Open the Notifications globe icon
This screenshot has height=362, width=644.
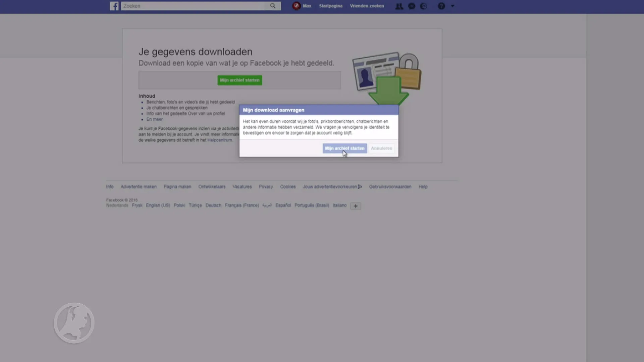[x=423, y=6]
